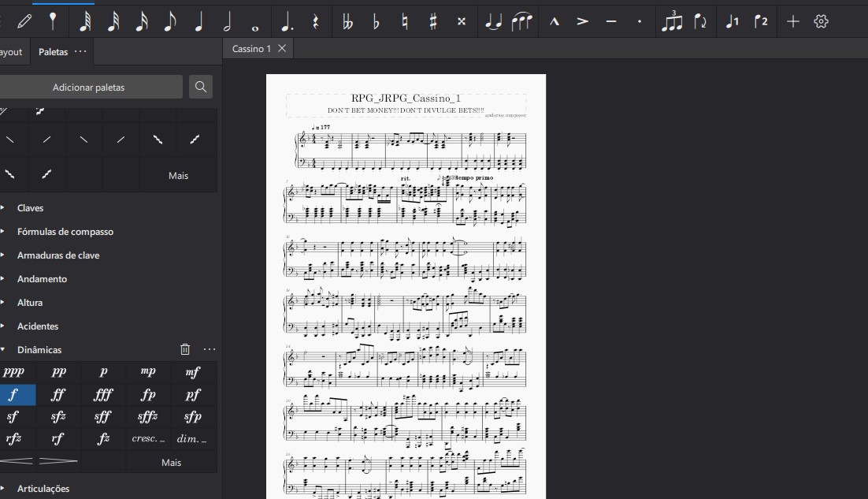
Task: Apply double flat accidental
Action: pos(347,21)
